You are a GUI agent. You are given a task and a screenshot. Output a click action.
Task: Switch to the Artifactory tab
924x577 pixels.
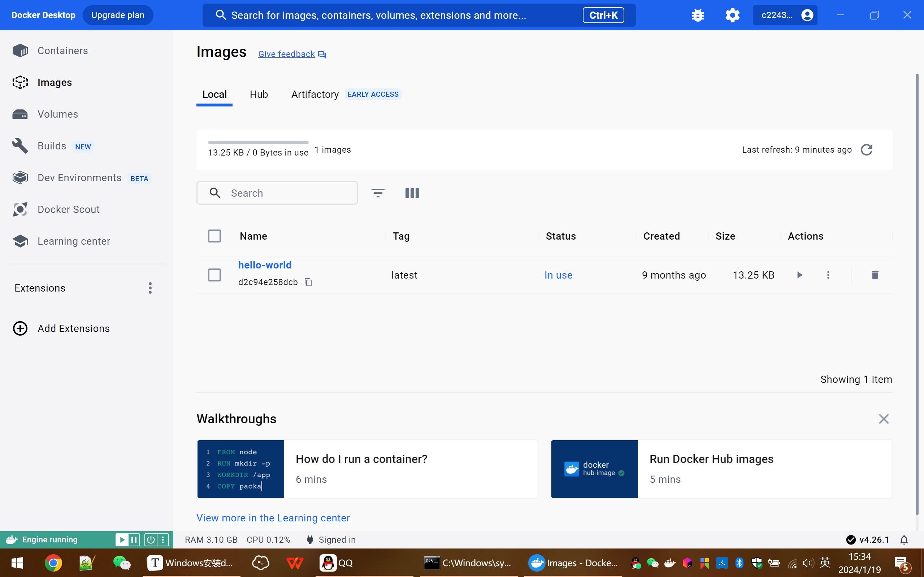click(315, 94)
